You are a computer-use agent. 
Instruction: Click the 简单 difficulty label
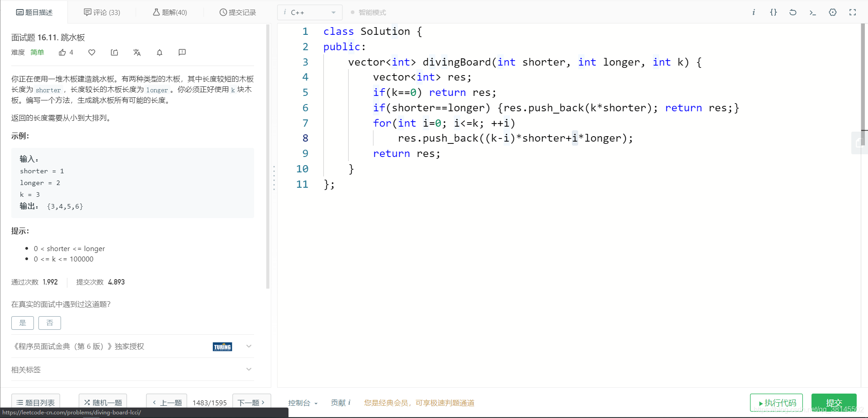click(x=37, y=52)
